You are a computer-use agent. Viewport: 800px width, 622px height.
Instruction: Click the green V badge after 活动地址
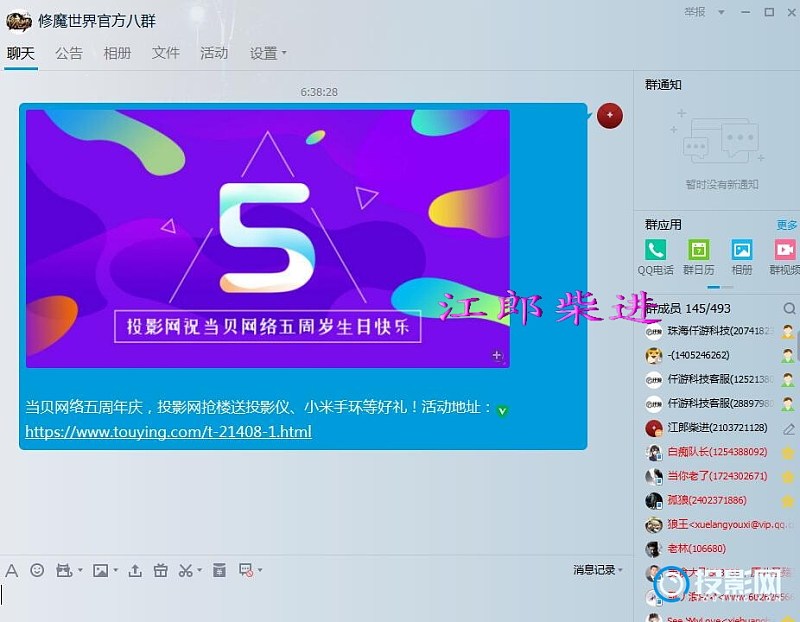pyautogui.click(x=503, y=411)
